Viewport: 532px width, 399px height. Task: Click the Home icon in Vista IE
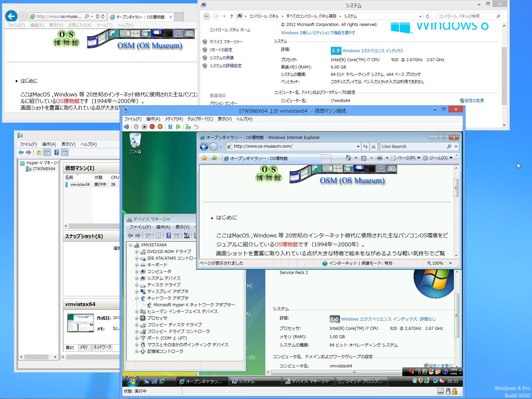348,158
